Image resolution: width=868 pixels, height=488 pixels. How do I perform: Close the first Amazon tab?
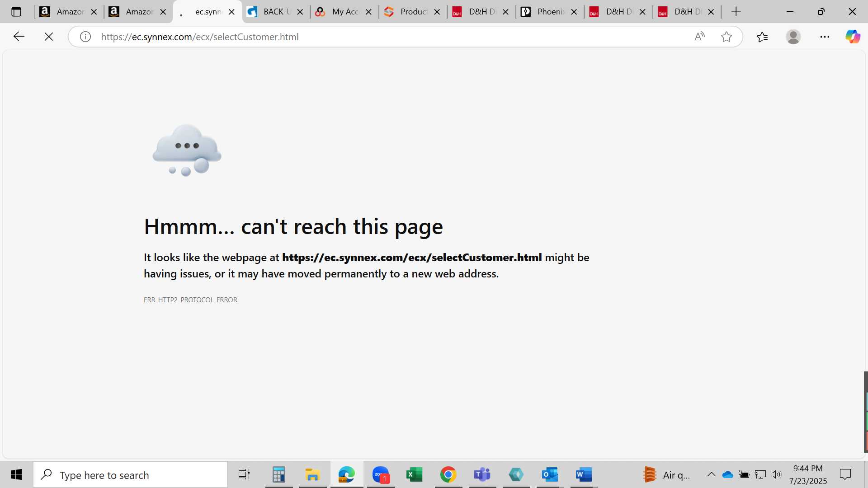coord(94,12)
